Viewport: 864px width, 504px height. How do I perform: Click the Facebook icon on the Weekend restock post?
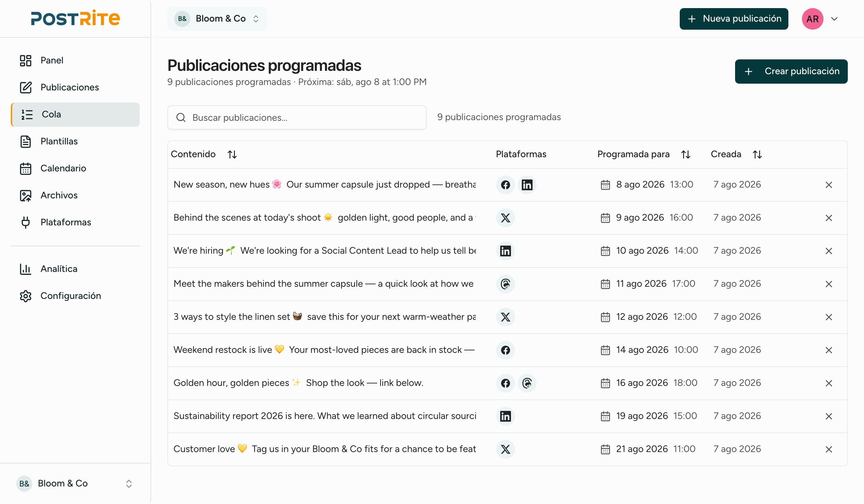click(x=505, y=350)
